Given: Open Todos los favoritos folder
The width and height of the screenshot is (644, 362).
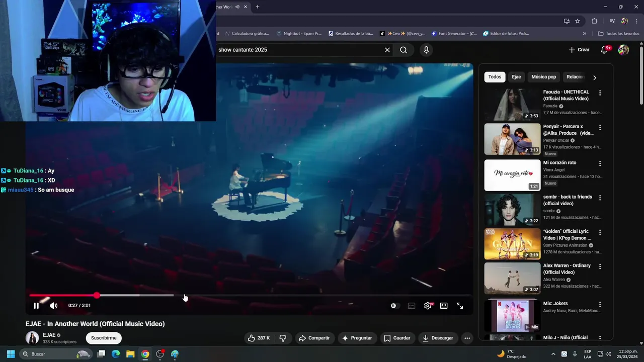Looking at the screenshot, I should click(x=618, y=34).
